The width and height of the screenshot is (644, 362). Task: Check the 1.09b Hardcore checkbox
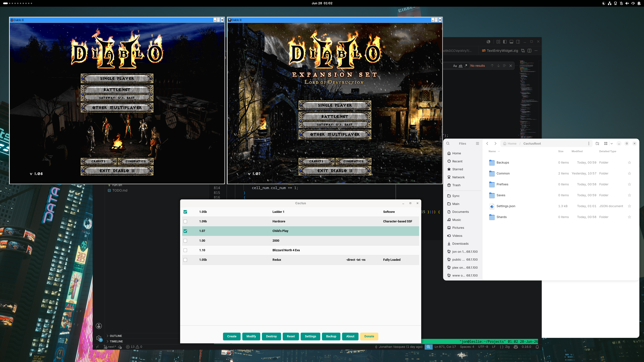(x=185, y=221)
